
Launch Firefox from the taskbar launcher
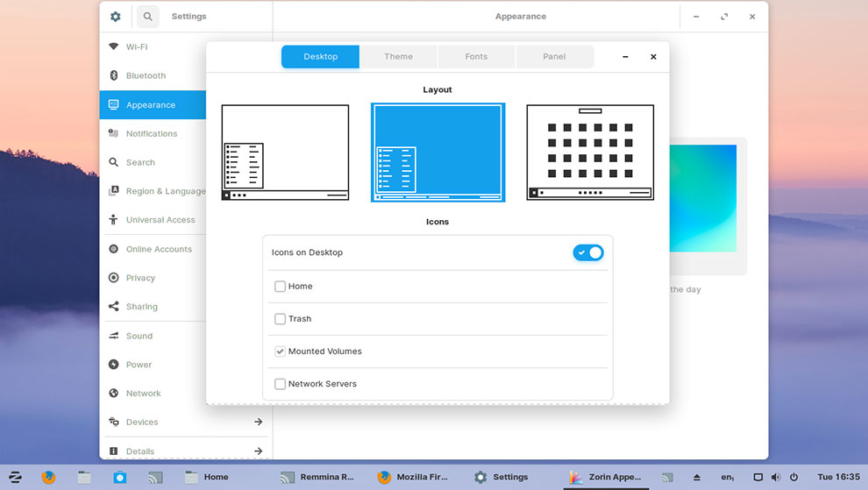point(49,477)
